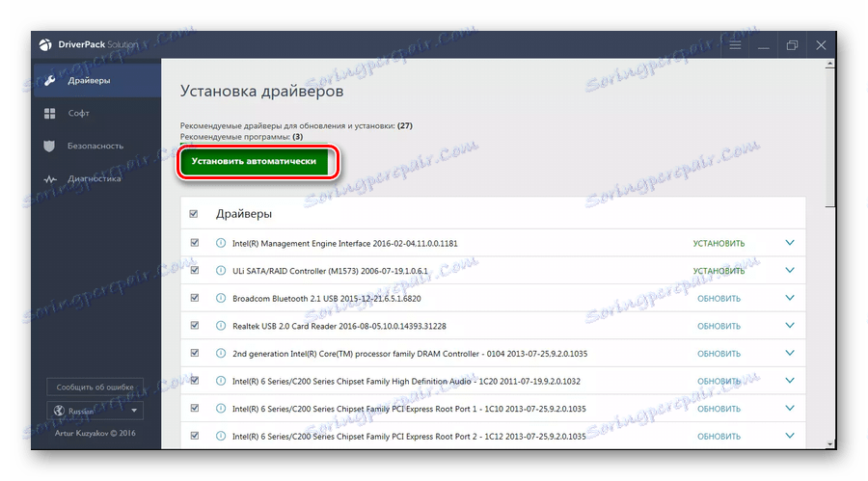Click Рекомендуемые программы: (3) text

241,137
